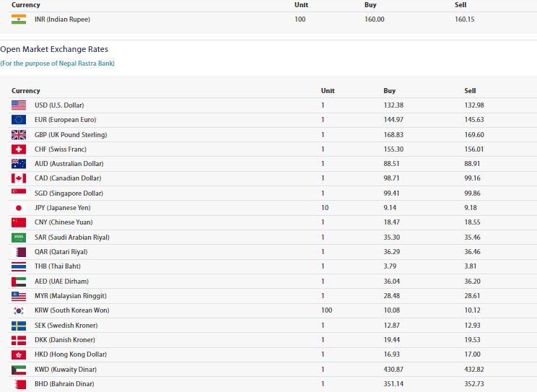Screen dimensions: 537x392
Task: Select the European Union flag icon
Action: (x=19, y=120)
